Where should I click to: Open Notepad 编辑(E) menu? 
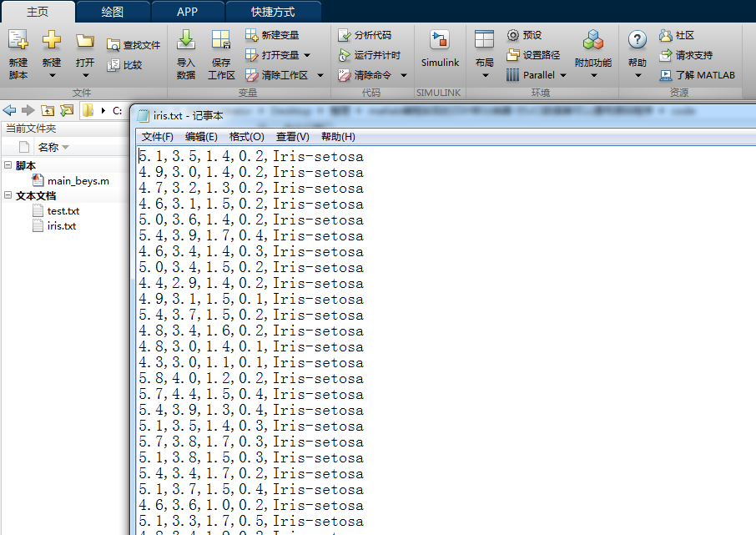201,137
